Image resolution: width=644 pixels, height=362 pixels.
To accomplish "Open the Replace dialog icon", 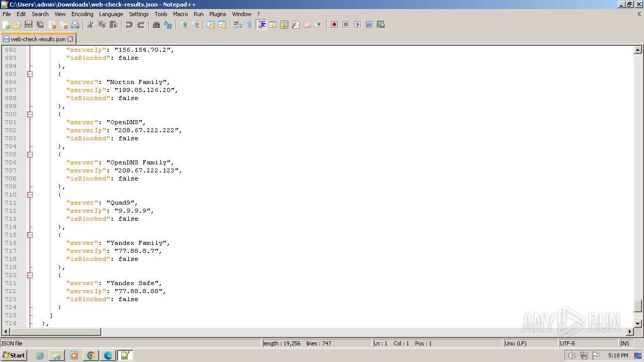I will [168, 25].
